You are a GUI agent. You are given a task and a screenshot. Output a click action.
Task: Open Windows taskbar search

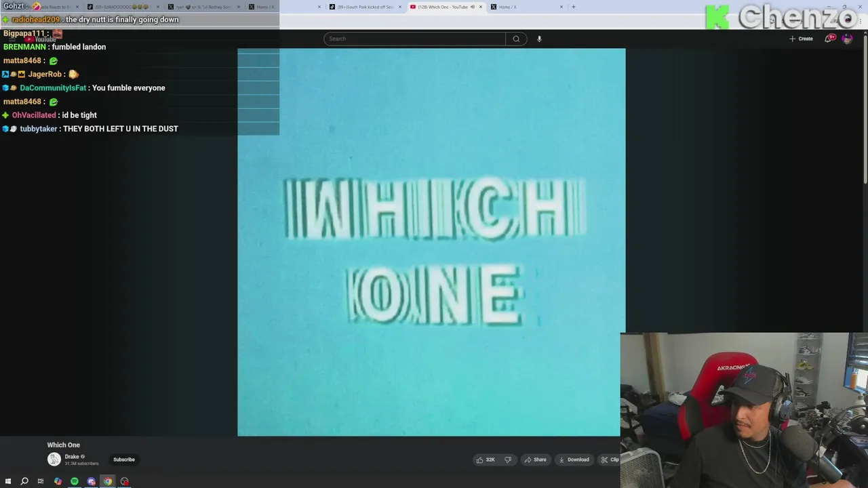pos(24,481)
